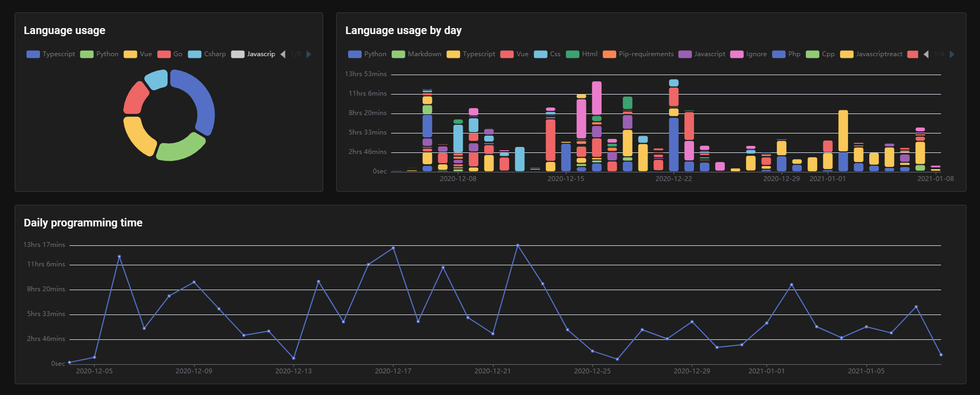The image size is (980, 395).
Task: Click the Language usage panel title
Action: pos(64,30)
